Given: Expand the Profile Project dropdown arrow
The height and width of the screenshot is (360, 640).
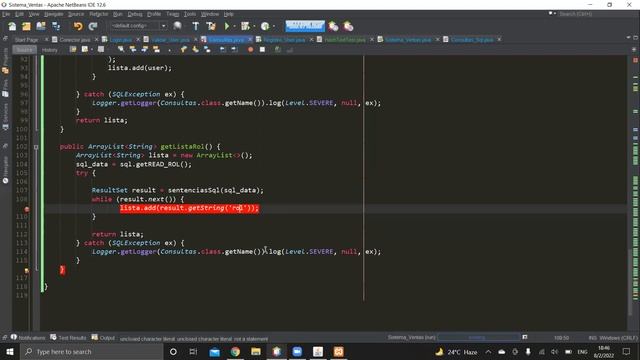Looking at the screenshot, I should pyautogui.click(x=273, y=26).
